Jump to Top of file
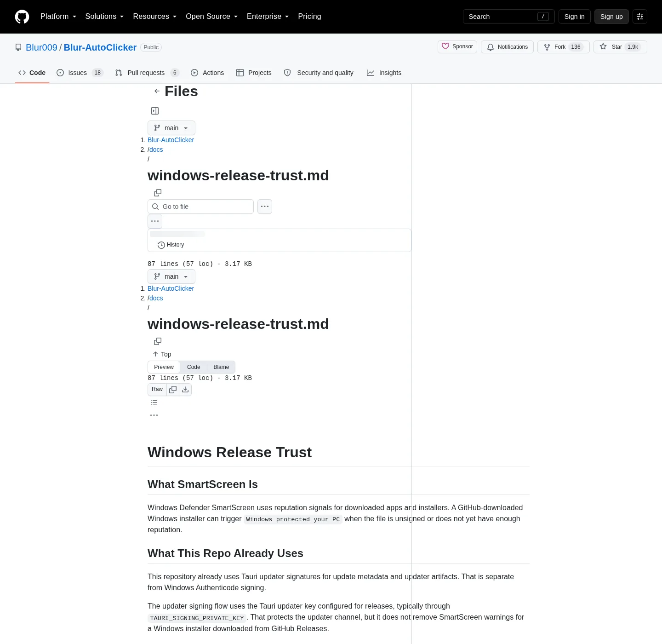Screen dimensions: 662x644 [162, 354]
